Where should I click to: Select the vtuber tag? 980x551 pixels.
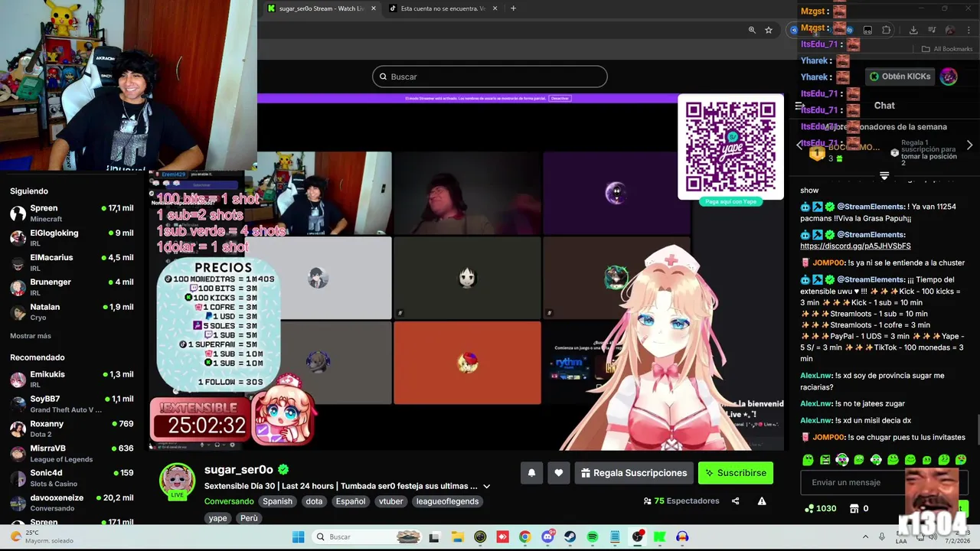[390, 501]
